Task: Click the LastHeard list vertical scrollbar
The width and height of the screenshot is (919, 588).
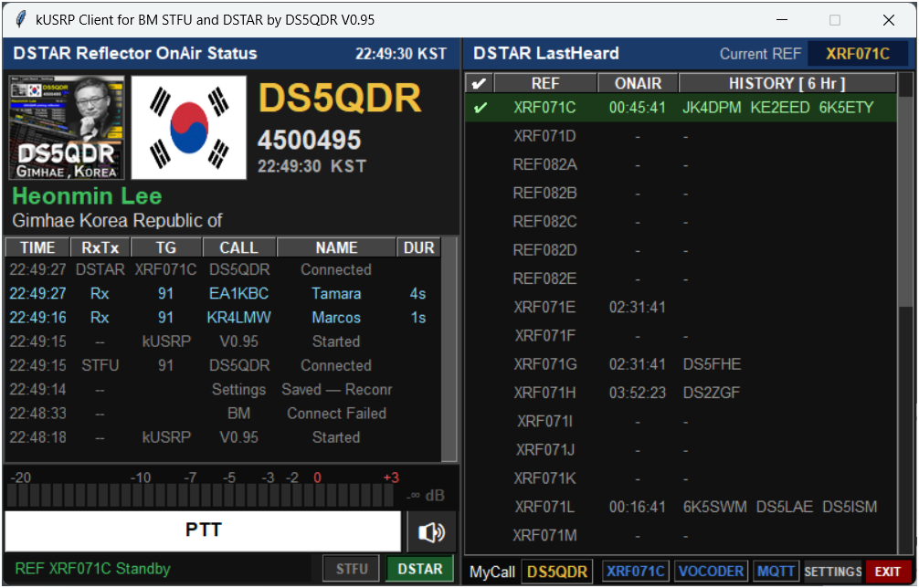Action: coord(905,313)
